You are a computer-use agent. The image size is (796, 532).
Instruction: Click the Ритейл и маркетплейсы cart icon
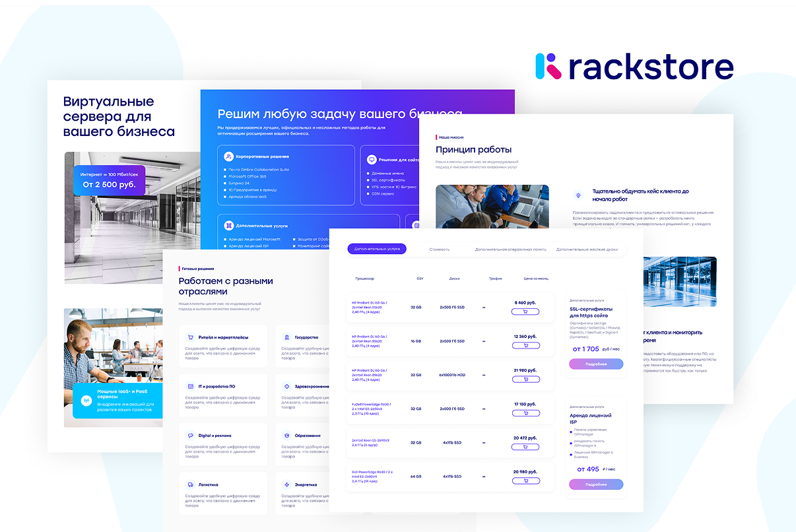click(191, 337)
